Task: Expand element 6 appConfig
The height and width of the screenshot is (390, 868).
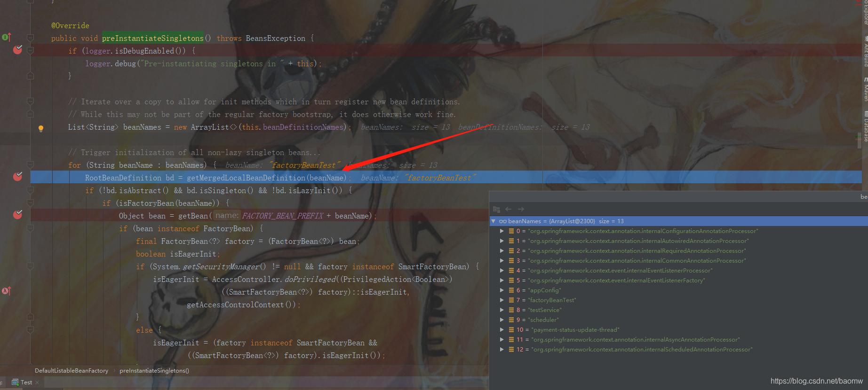Action: tap(502, 290)
